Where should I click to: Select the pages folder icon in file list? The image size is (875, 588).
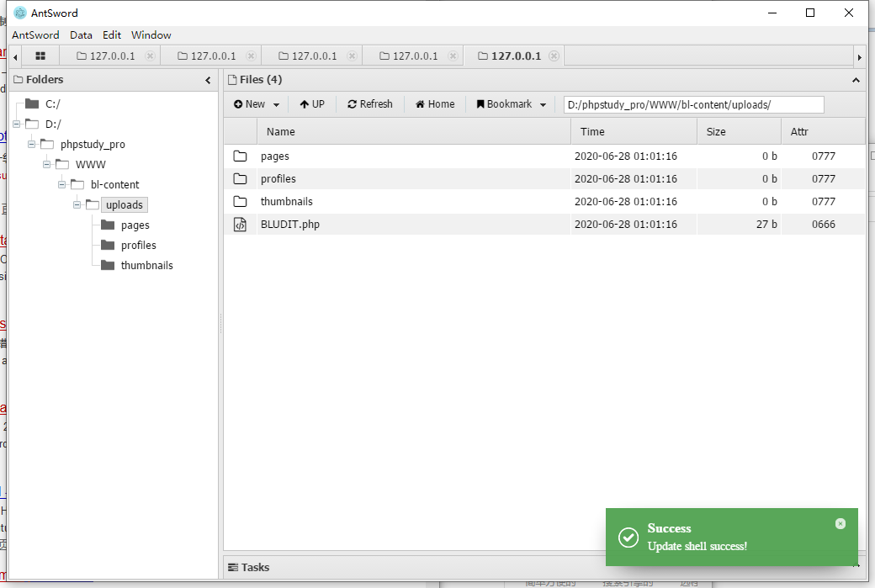click(x=240, y=156)
